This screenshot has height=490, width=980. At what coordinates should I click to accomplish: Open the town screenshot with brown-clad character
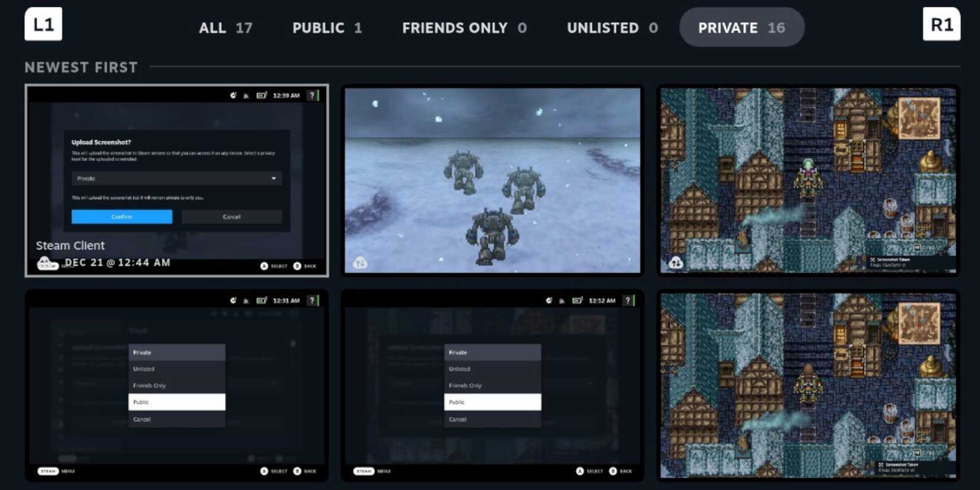pos(808,385)
